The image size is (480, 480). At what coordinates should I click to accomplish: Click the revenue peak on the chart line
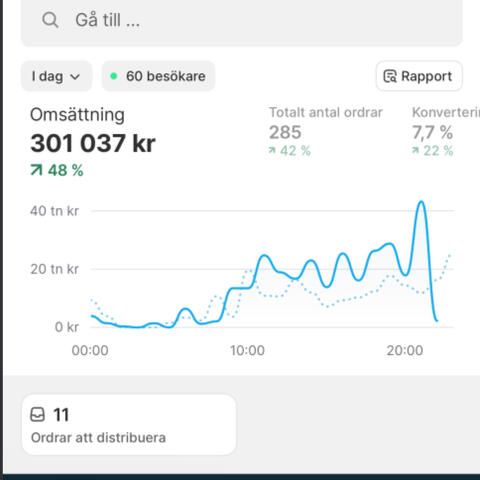[422, 202]
